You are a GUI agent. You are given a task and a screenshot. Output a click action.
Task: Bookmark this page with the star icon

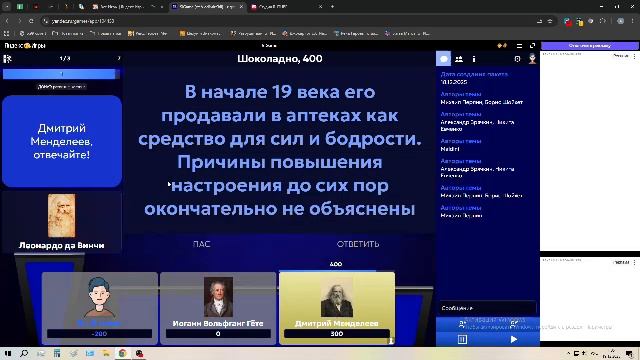(x=550, y=21)
